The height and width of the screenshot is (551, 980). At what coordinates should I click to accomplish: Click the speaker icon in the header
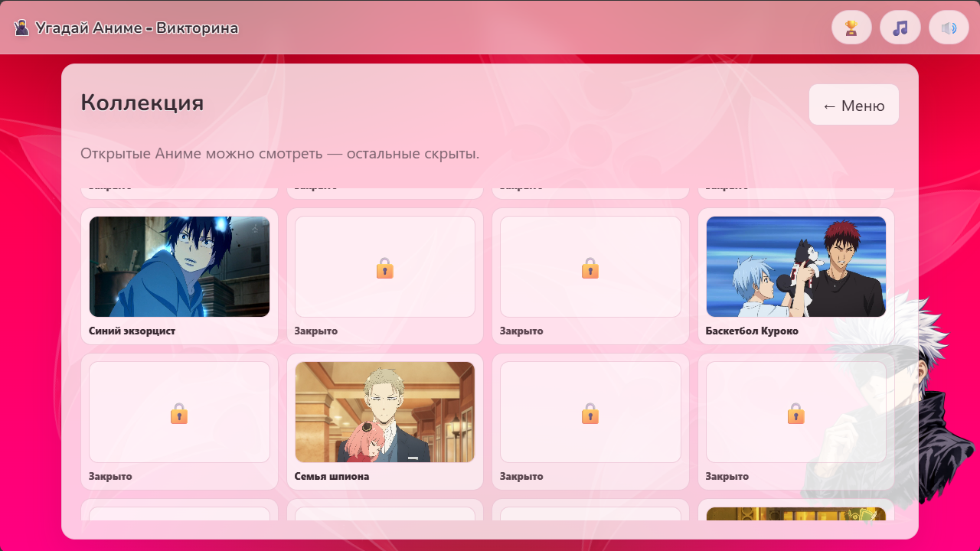[x=949, y=27]
